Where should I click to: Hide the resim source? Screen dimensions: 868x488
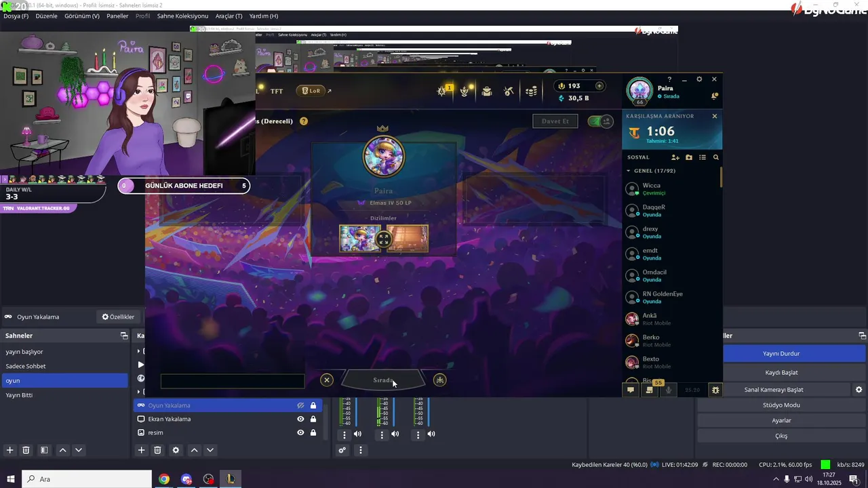[x=300, y=432]
